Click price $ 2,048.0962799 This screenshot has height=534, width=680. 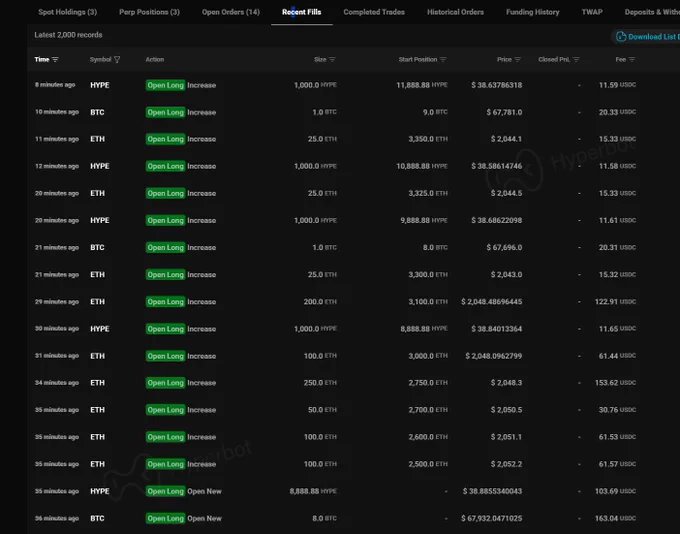point(494,356)
